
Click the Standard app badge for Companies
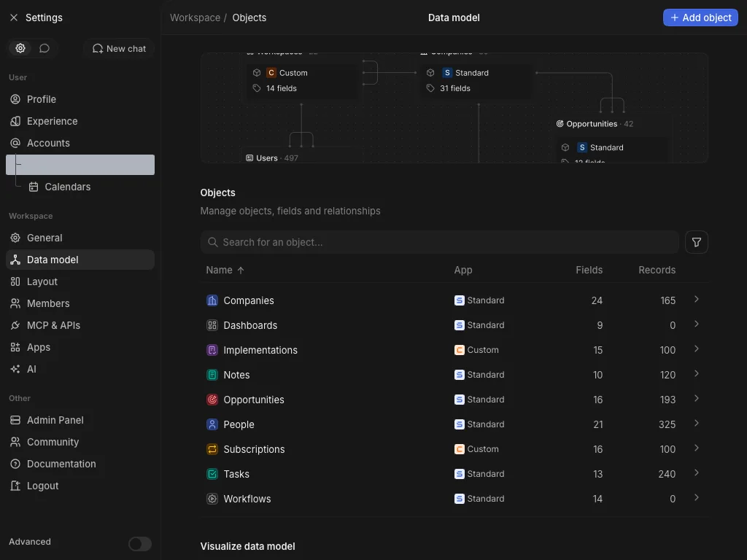(479, 300)
